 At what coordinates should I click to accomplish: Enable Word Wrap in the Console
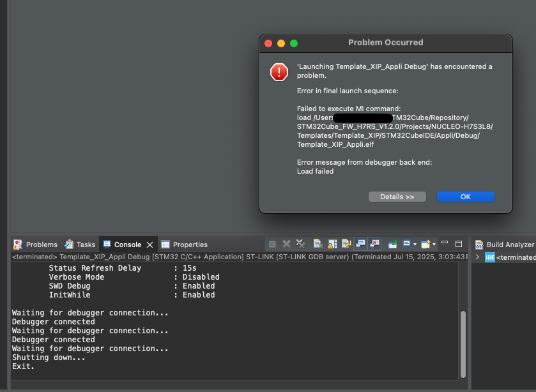[346, 244]
